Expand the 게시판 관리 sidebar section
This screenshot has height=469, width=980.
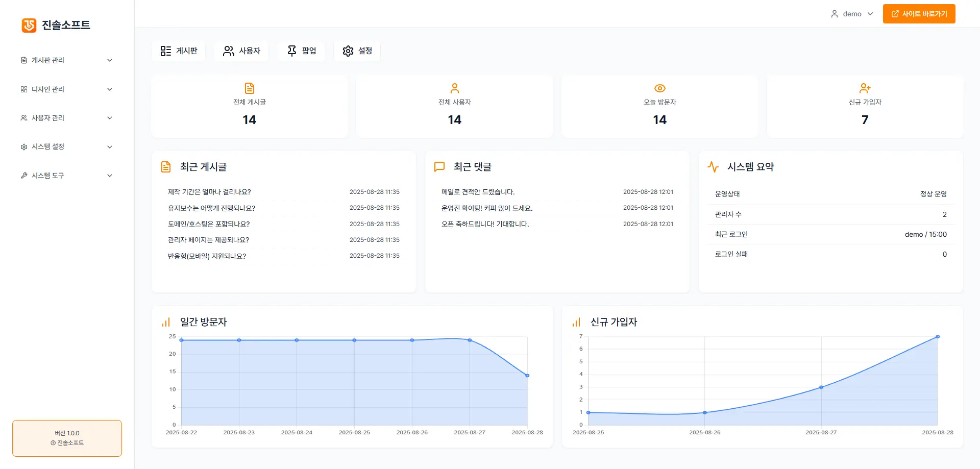(x=67, y=60)
